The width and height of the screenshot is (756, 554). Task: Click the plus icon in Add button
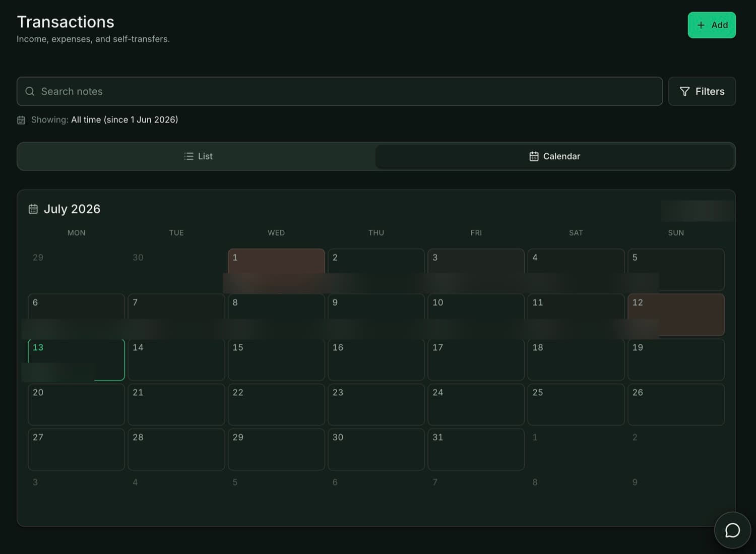pos(701,25)
